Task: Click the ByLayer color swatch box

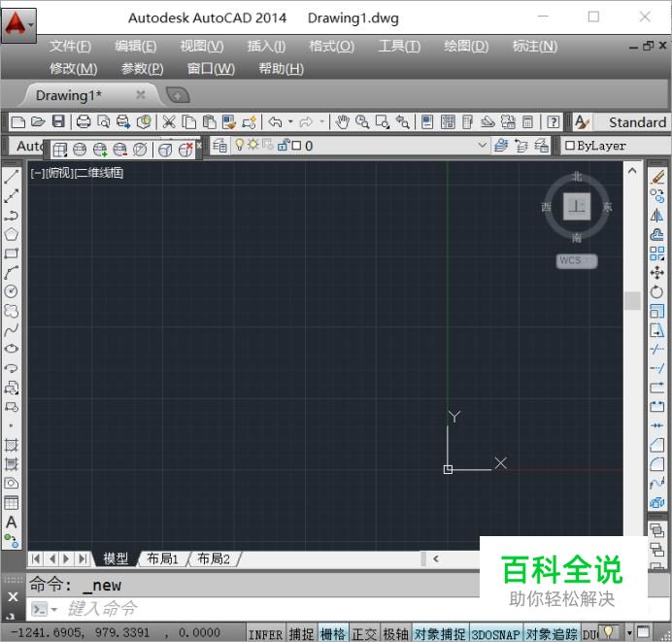Action: [x=570, y=146]
